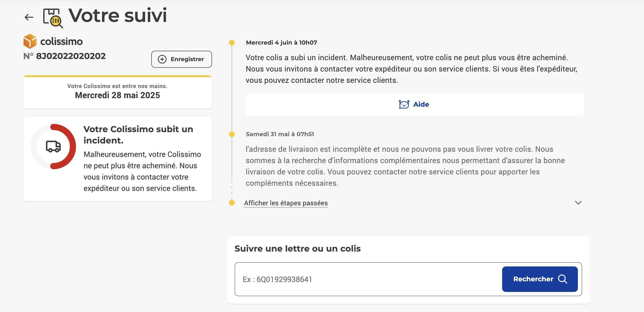
Task: Open the Aide help button
Action: point(415,105)
